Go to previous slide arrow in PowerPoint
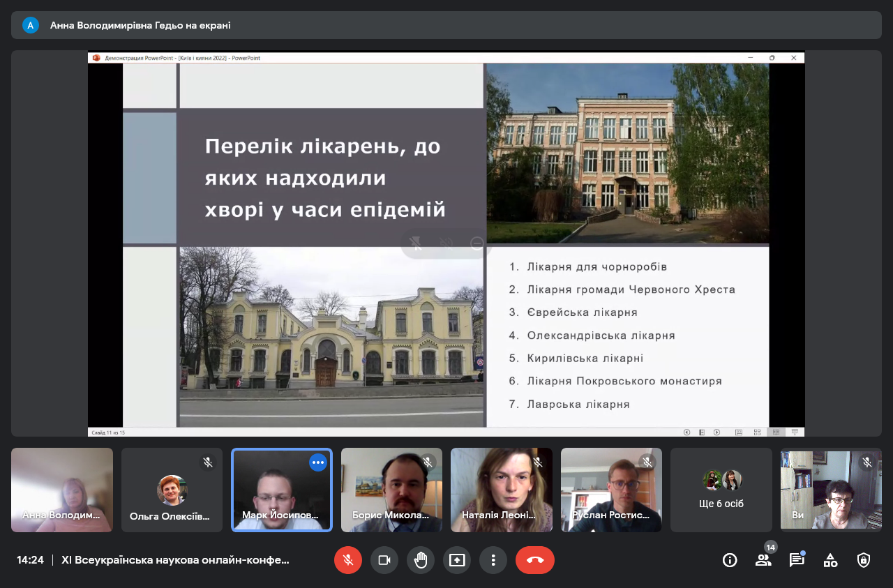The image size is (893, 588). click(x=687, y=432)
